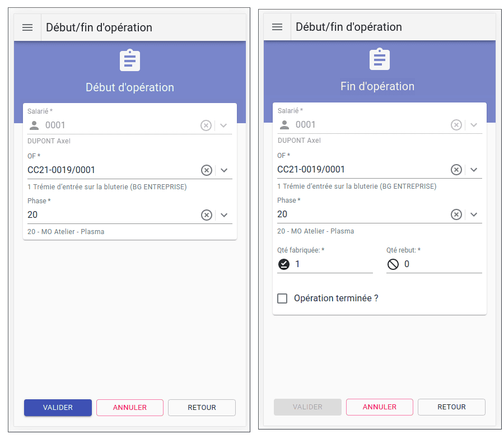Expand the OF dropdown in Fin d'opération
Screen dimensions: 504x448
tap(474, 170)
